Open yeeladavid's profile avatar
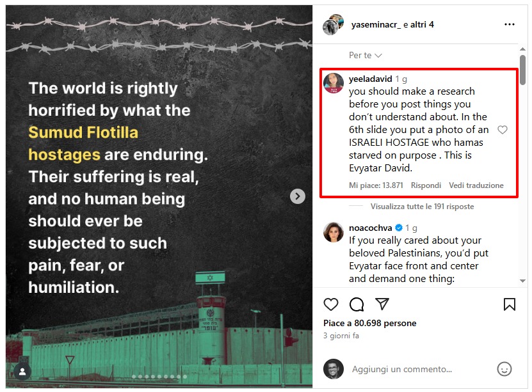Viewport: 532px width, 392px height. (334, 83)
